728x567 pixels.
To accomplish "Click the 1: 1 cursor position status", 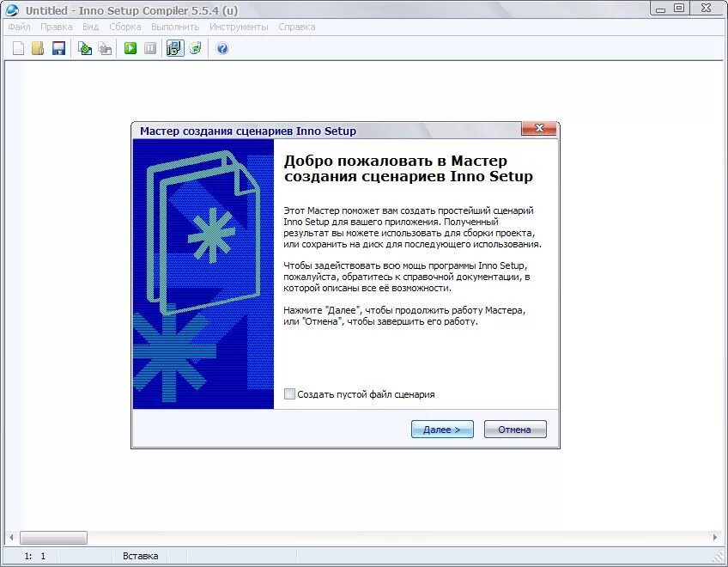I will [x=35, y=556].
